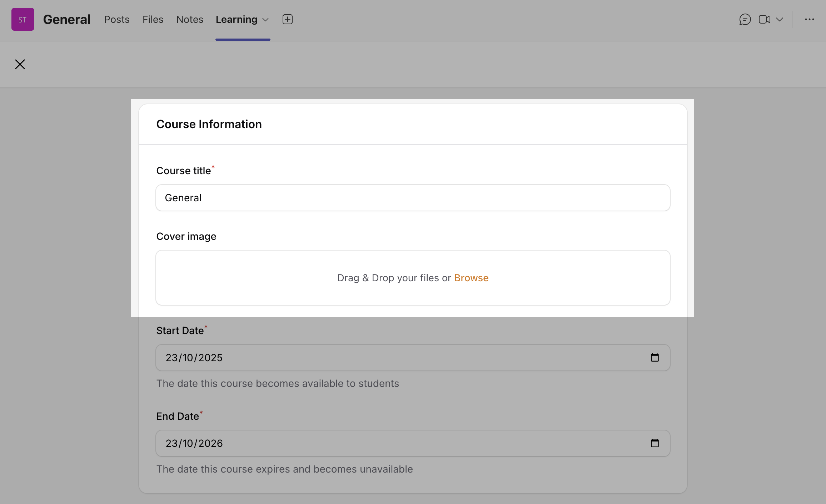The width and height of the screenshot is (826, 504).
Task: Expand the meeting options chevron dropdown
Action: (780, 19)
